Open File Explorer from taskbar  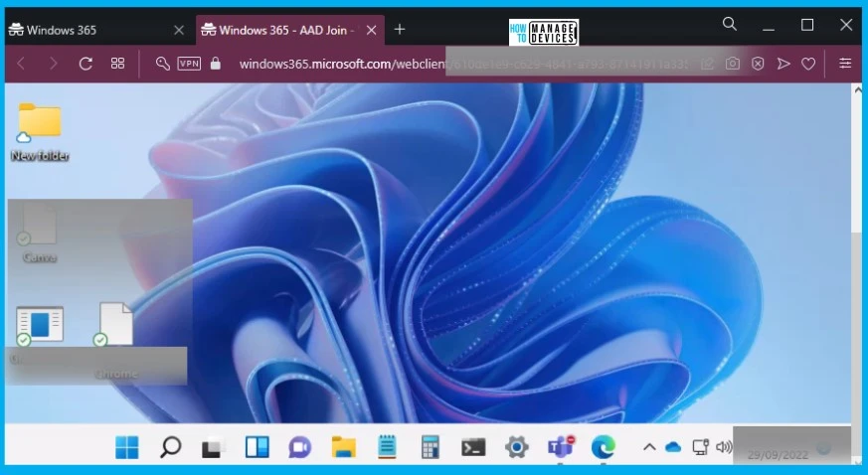coord(344,447)
